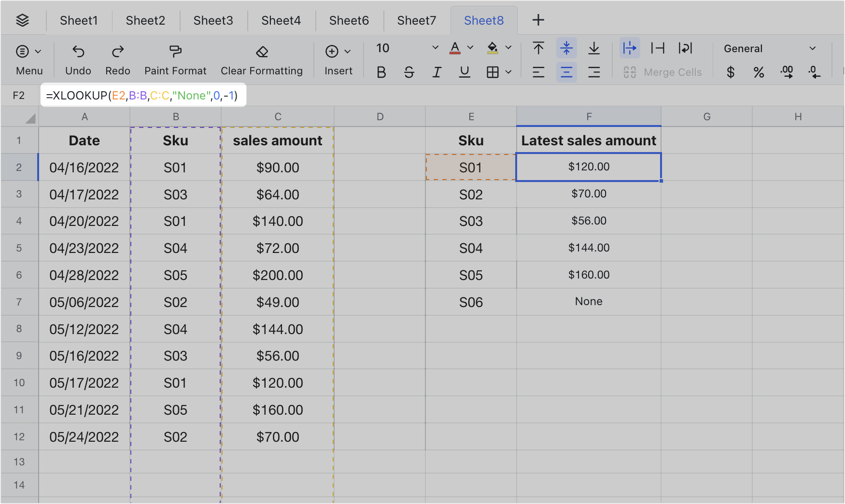Apply currency format to selection
Screen dimensions: 845x504
point(730,72)
